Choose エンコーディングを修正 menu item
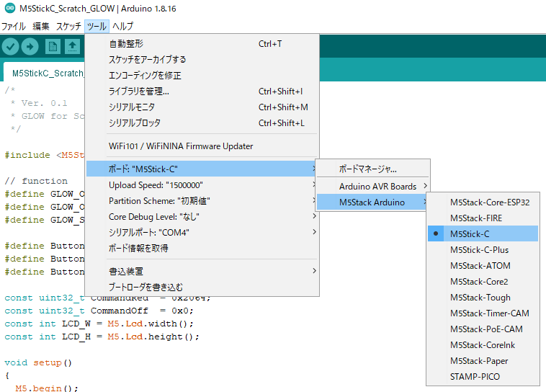Viewport: 546px width, 392px height. 202,76
